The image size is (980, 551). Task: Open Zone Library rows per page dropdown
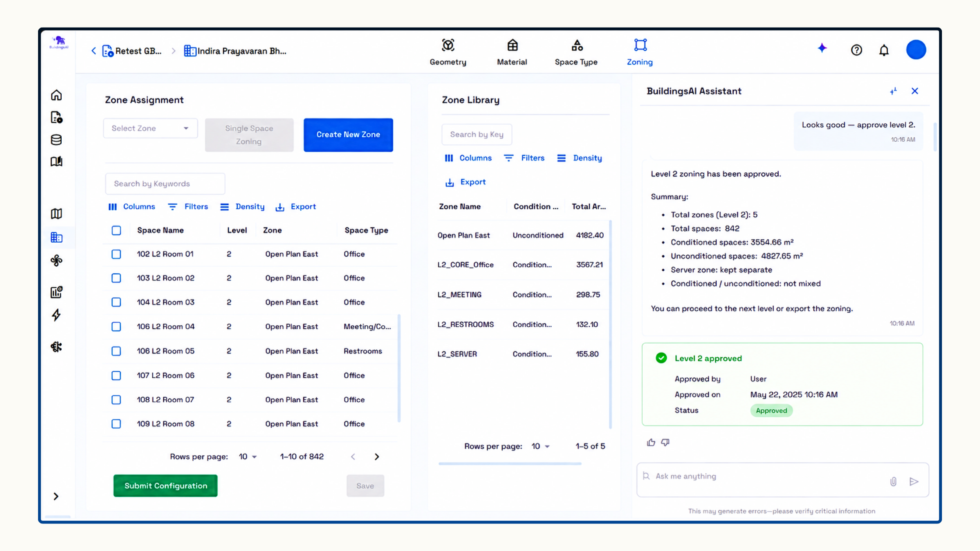tap(540, 446)
